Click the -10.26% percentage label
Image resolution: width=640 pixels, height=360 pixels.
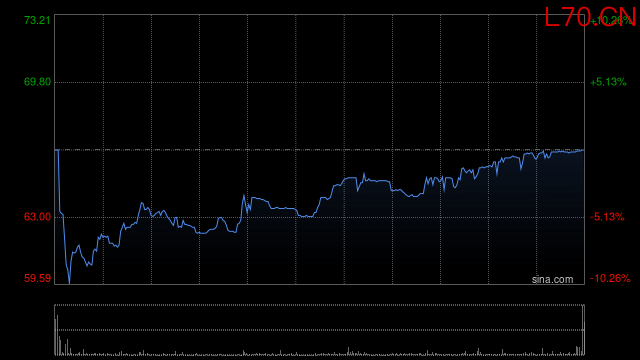point(610,278)
